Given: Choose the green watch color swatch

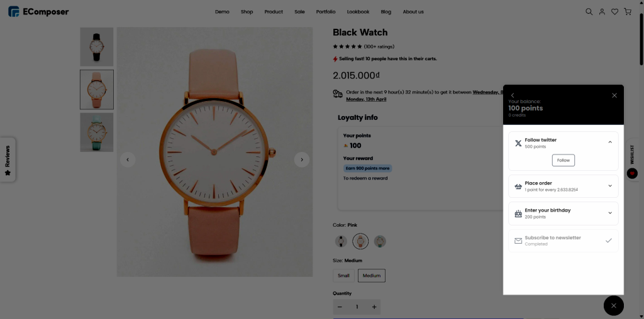Looking at the screenshot, I should tap(380, 241).
